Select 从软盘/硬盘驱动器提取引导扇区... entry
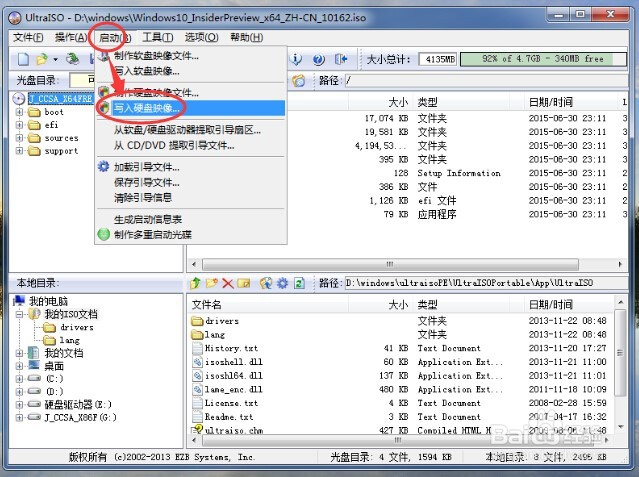The height and width of the screenshot is (477, 639). (191, 130)
